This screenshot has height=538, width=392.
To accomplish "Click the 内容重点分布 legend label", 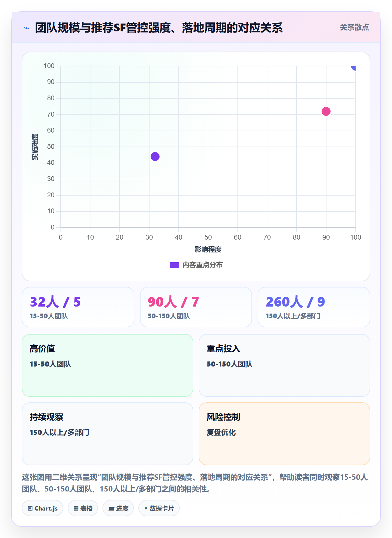I will [x=203, y=265].
